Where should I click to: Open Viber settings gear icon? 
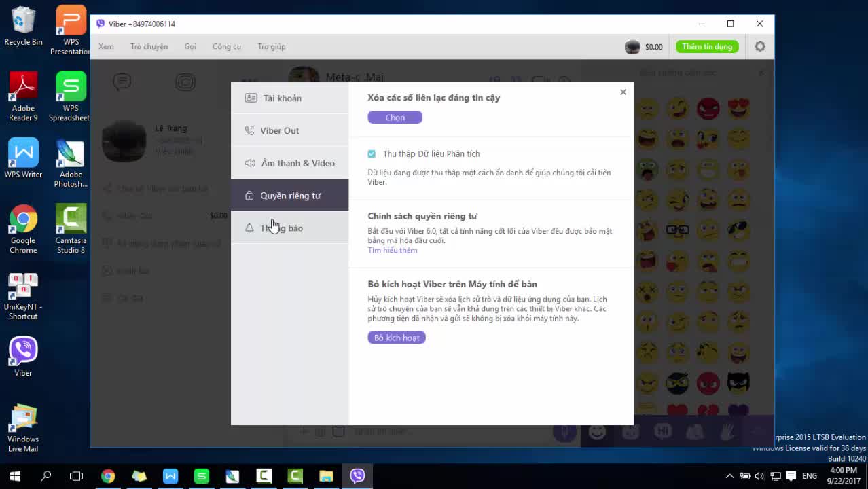(760, 47)
